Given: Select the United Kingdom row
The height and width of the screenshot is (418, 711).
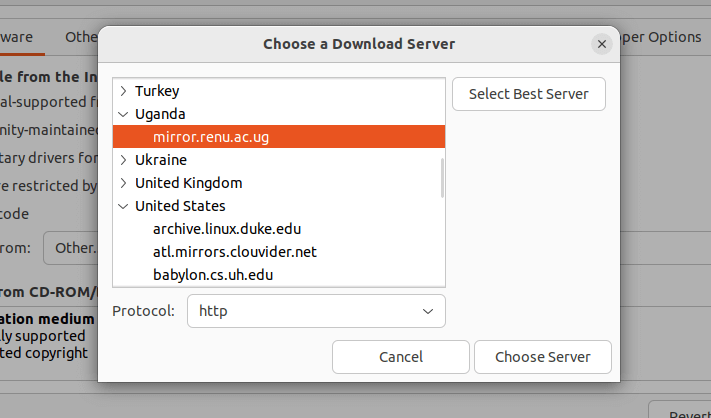Looking at the screenshot, I should point(188,183).
